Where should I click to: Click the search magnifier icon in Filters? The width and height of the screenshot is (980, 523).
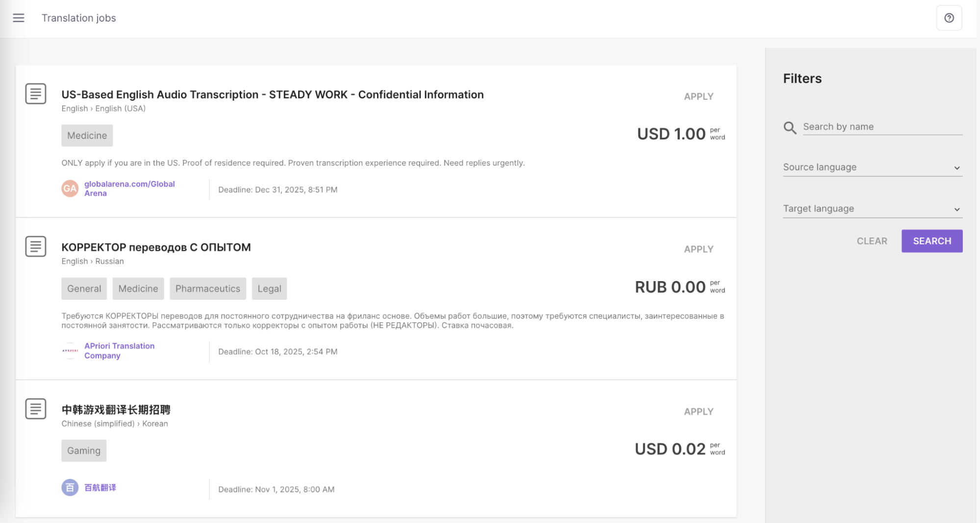(x=790, y=128)
